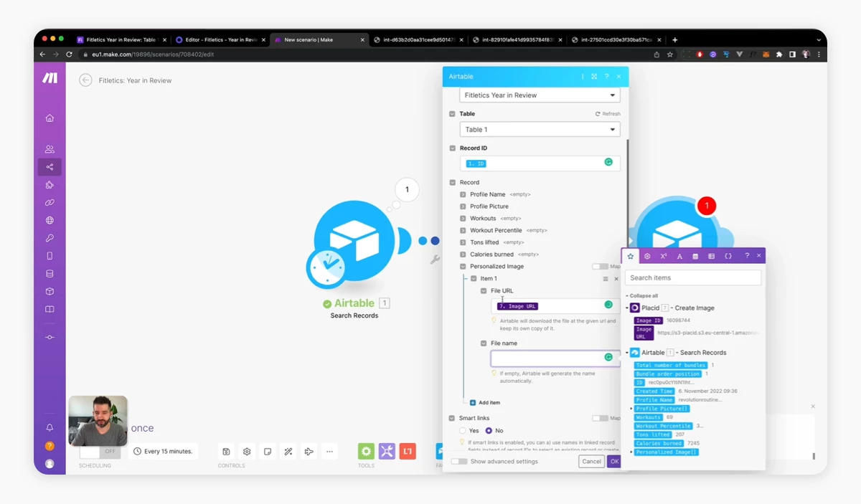Toggle the Table field checkbox

click(452, 114)
